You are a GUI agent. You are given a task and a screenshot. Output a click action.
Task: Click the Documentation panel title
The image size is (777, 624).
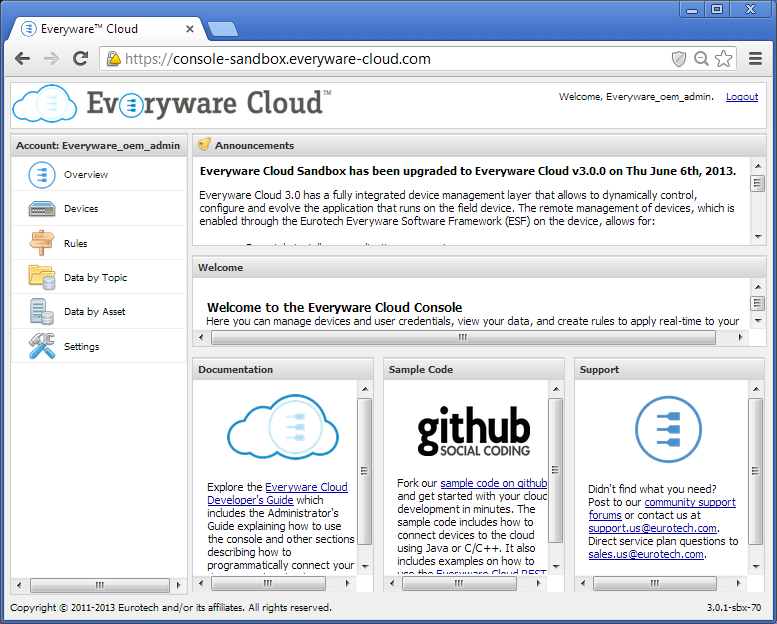235,369
